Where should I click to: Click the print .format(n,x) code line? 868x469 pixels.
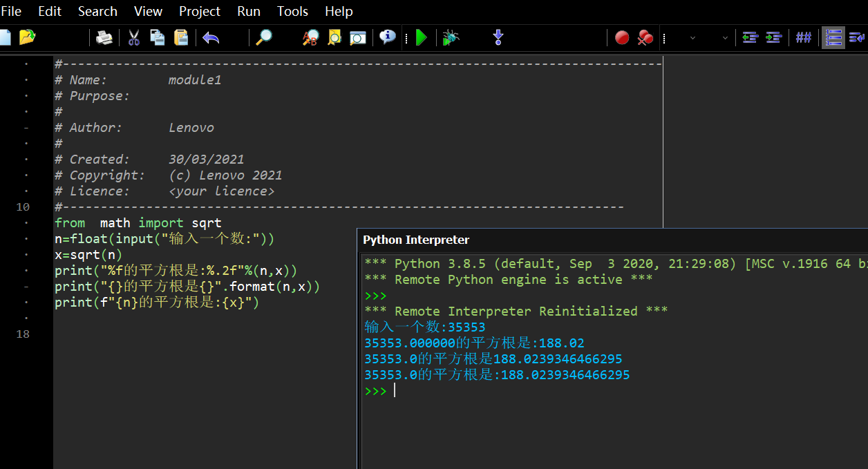coord(187,286)
